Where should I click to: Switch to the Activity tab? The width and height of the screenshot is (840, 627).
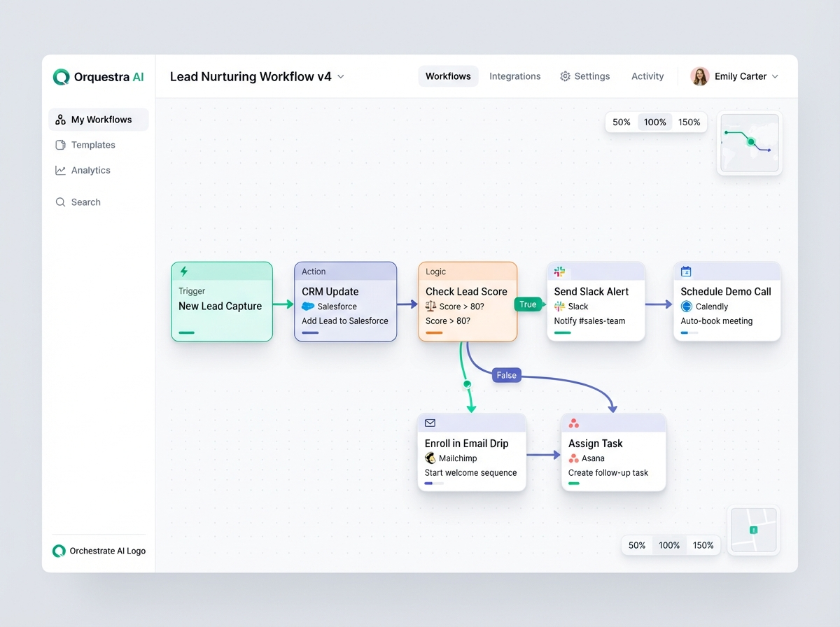click(647, 76)
